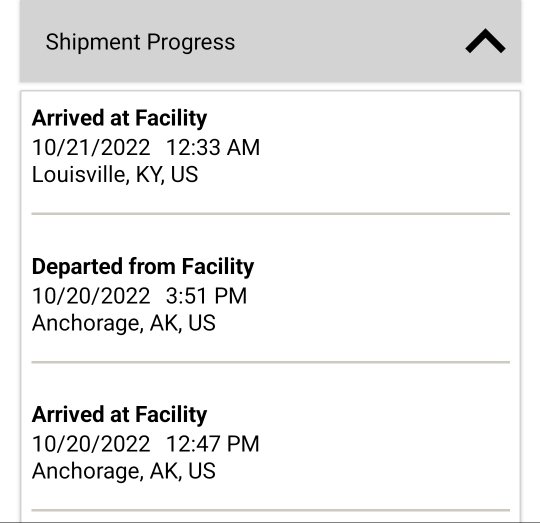This screenshot has width=540, height=523.
Task: Click Anchorage location under 12:47 PM entry
Action: coord(124,471)
